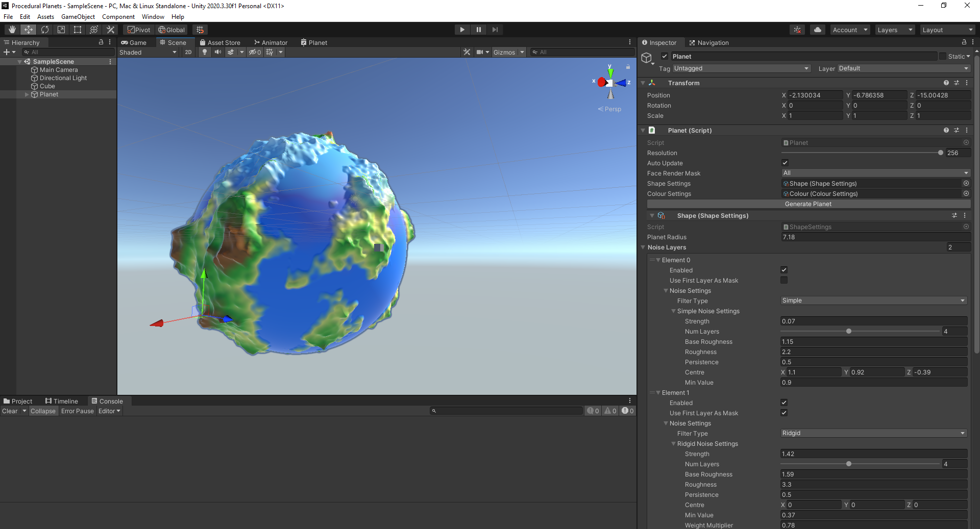Select the Scale tool
Image resolution: width=980 pixels, height=529 pixels.
[x=61, y=29]
